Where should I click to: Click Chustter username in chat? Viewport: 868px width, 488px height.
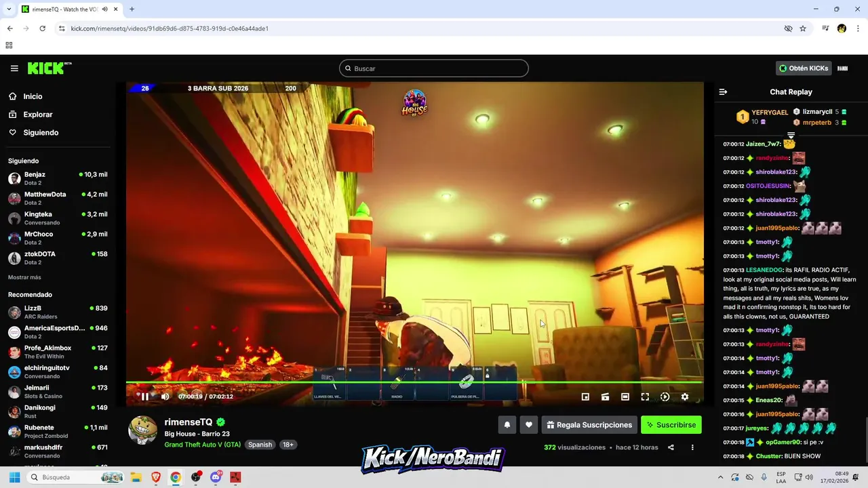click(x=769, y=456)
